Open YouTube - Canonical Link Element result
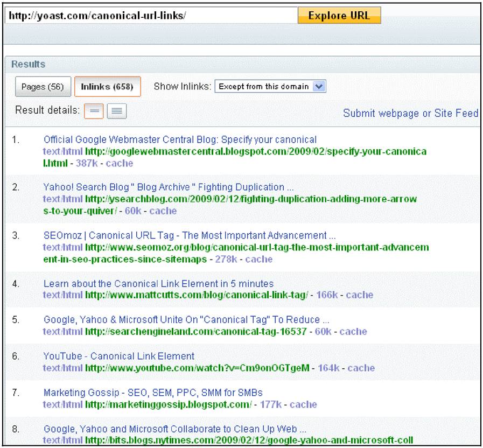Screen dimensions: 483x448 119,356
